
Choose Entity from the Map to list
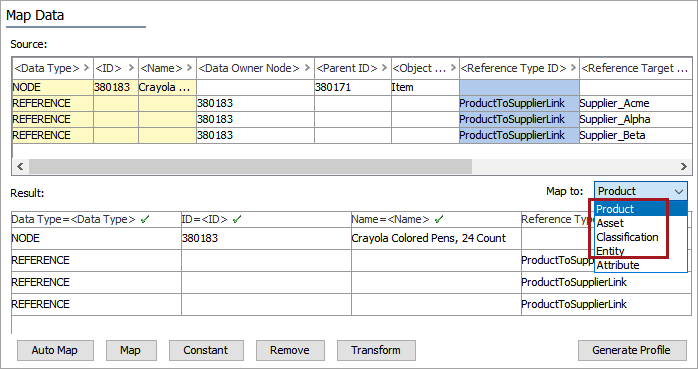click(641, 251)
